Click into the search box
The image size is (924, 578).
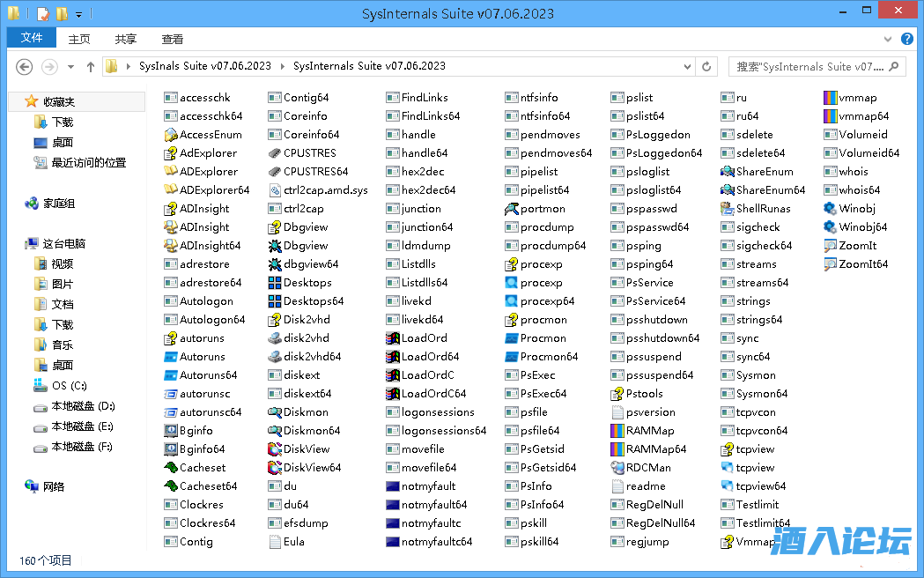tap(809, 66)
